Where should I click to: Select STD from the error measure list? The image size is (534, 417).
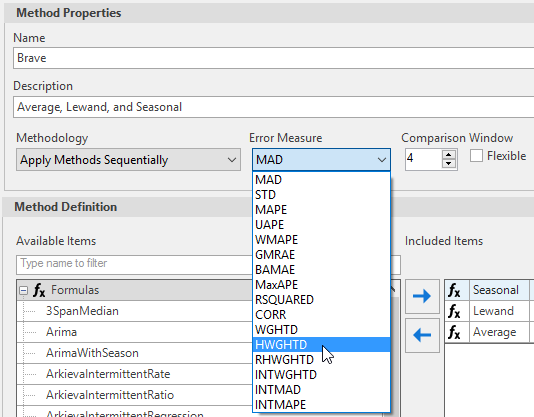[321, 195]
